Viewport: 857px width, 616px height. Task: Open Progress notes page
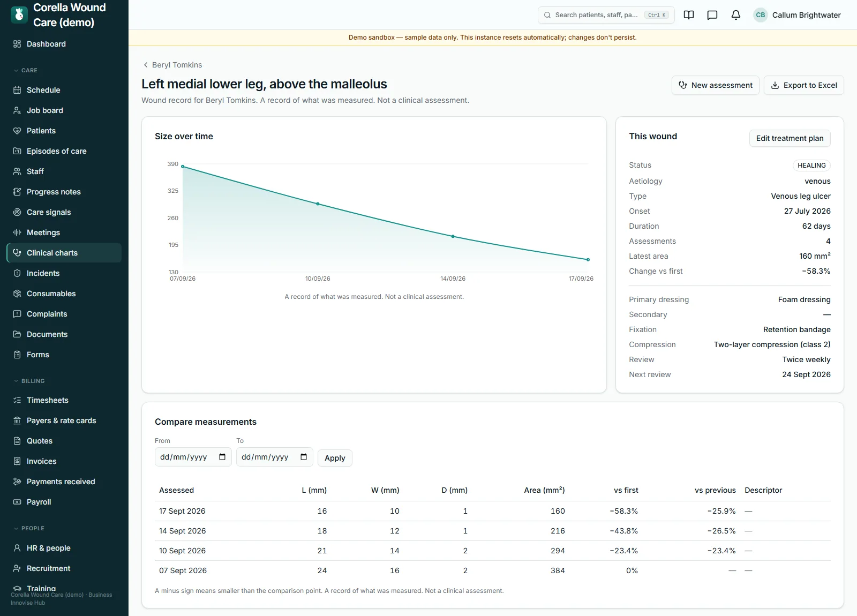coord(64,192)
